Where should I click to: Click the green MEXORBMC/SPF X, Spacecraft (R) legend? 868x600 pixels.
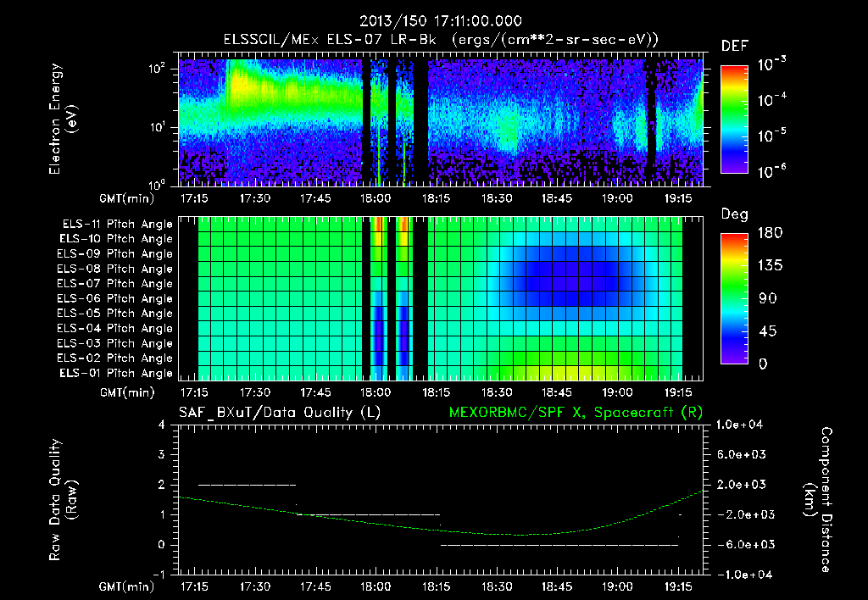coord(576,413)
